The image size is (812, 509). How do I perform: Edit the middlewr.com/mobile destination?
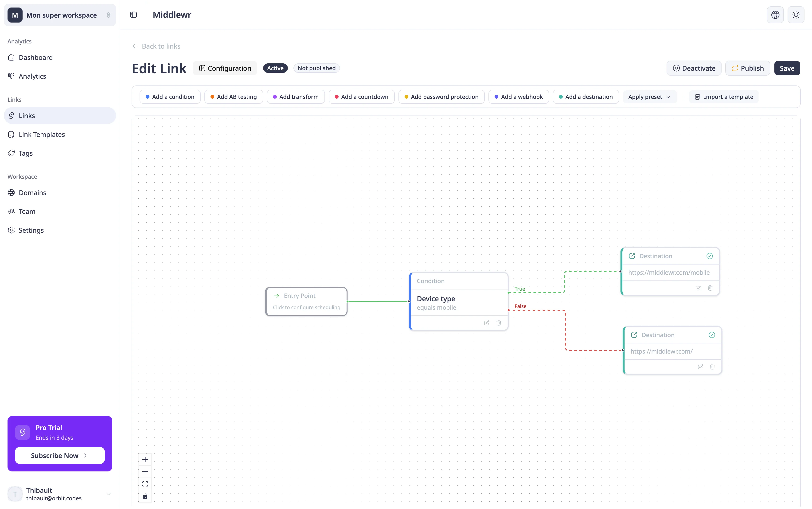698,288
